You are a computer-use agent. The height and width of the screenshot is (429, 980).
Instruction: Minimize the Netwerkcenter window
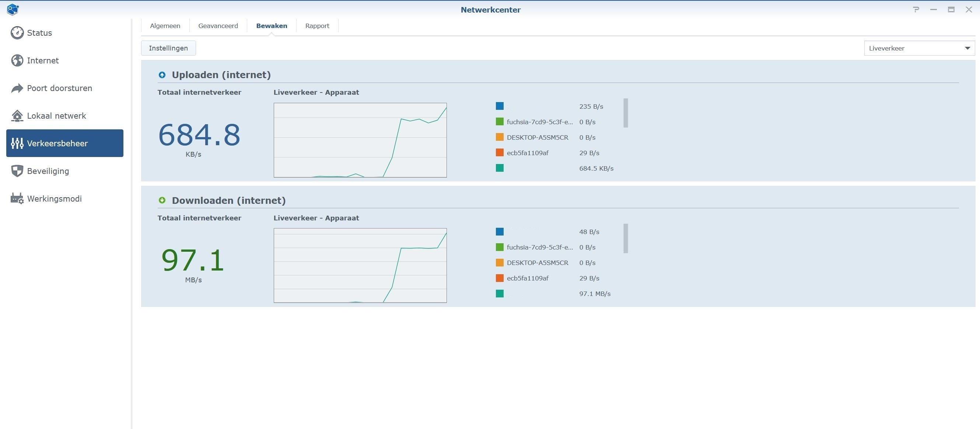pyautogui.click(x=934, y=10)
